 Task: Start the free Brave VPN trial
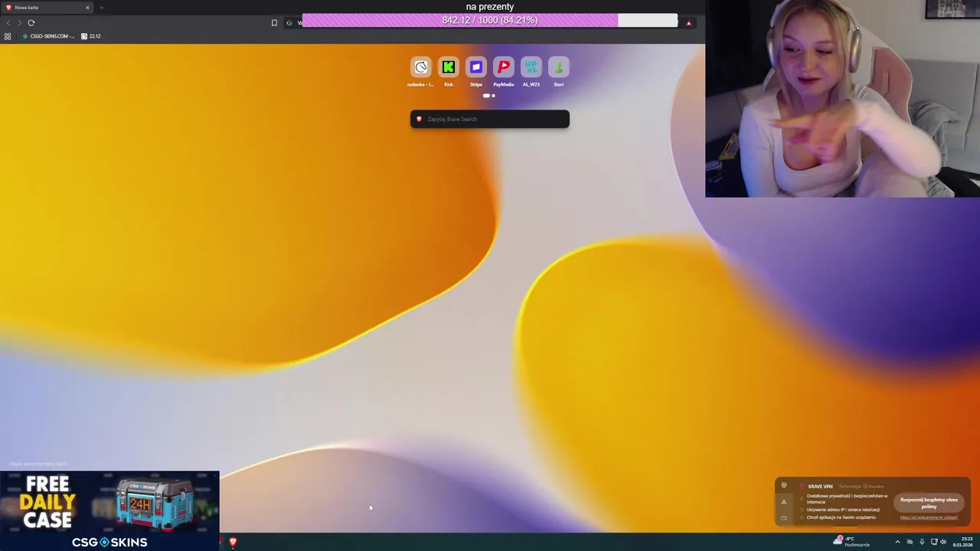(929, 503)
